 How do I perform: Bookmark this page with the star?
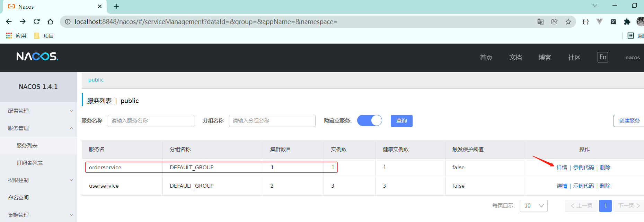(x=568, y=22)
